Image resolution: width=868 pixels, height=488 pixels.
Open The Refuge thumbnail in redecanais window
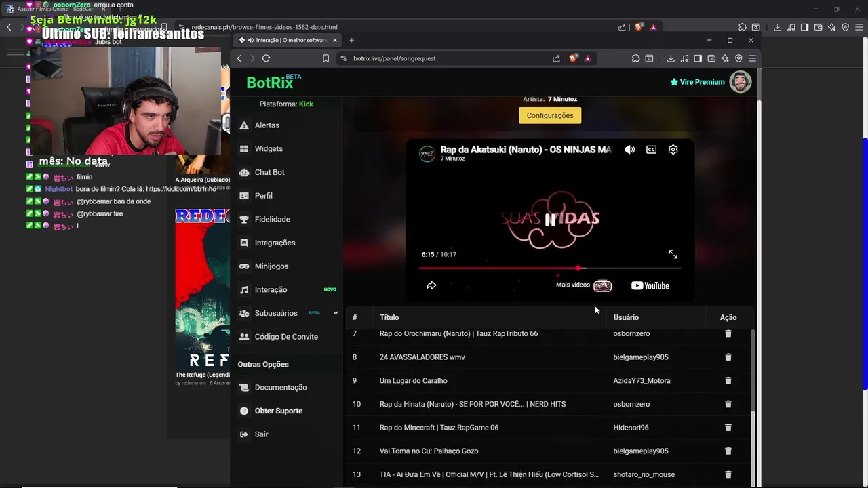pos(203,288)
